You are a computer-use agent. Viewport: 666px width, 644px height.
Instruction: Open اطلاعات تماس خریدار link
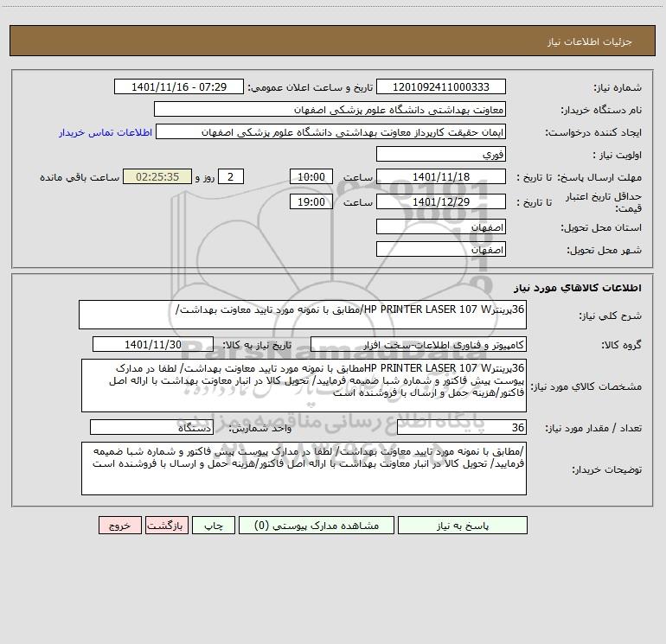[x=106, y=132]
